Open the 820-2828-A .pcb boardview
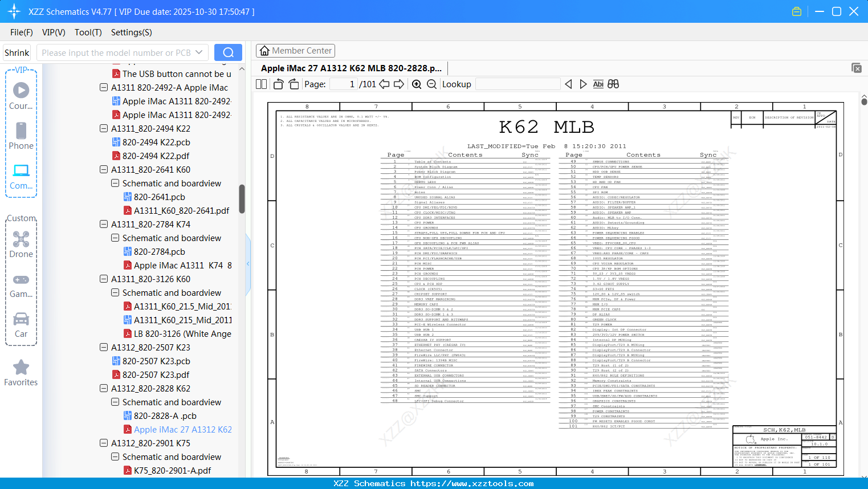This screenshot has height=489, width=868. [165, 416]
